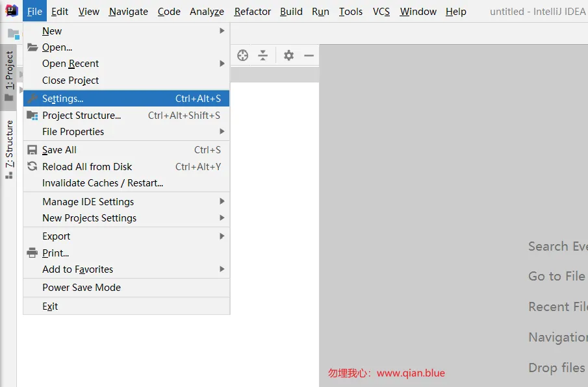Select Close Project menu entry
The image size is (588, 387).
127,80
